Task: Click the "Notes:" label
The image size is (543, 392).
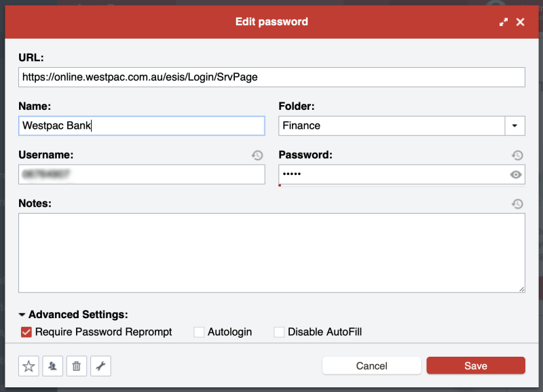Action: tap(35, 203)
